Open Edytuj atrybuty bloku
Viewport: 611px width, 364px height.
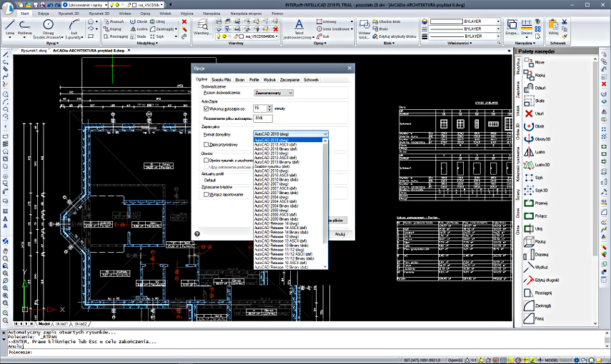coord(394,36)
